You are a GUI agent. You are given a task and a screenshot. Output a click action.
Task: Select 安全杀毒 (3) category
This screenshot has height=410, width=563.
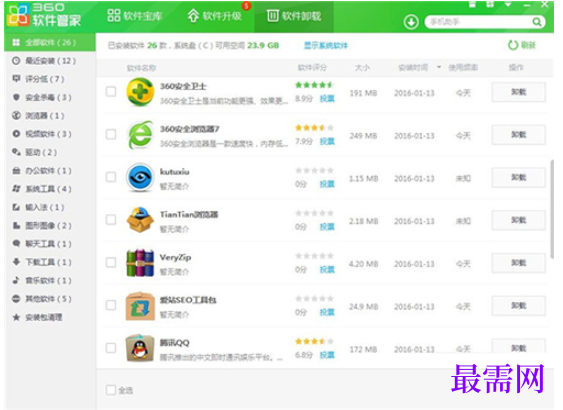(x=42, y=97)
